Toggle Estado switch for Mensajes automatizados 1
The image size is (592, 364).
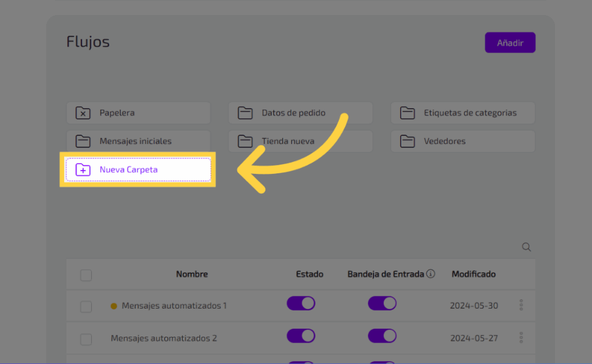click(301, 303)
